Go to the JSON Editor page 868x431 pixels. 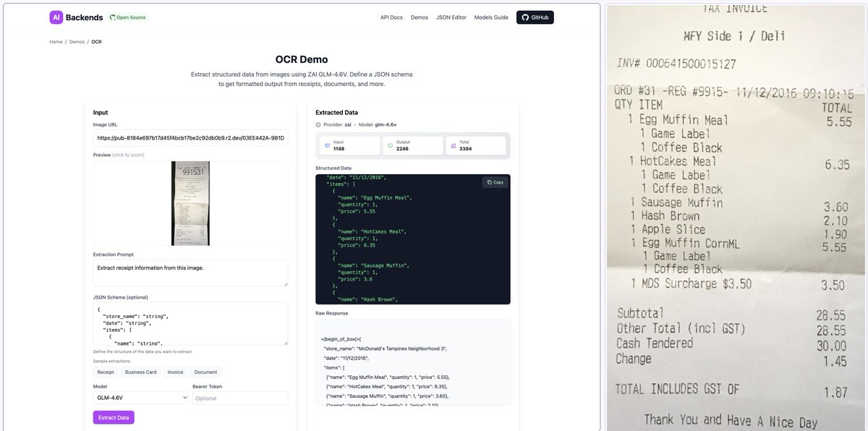tap(451, 17)
